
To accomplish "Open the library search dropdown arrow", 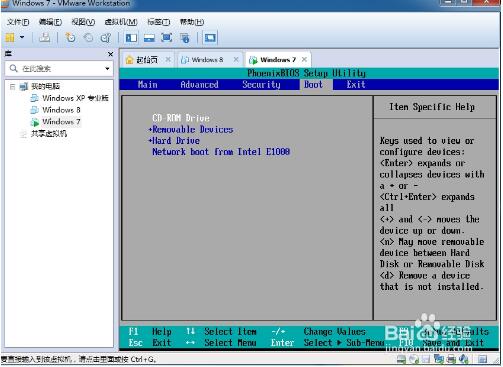I will pos(107,69).
